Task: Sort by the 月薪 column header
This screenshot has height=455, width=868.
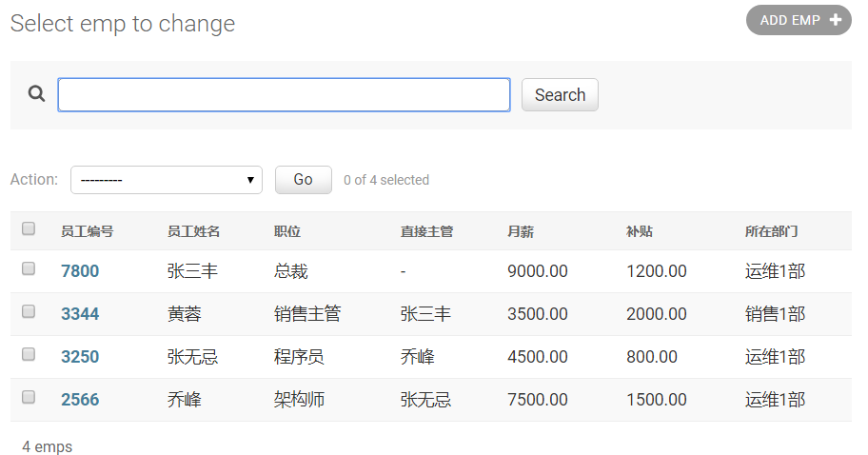Action: [x=521, y=231]
